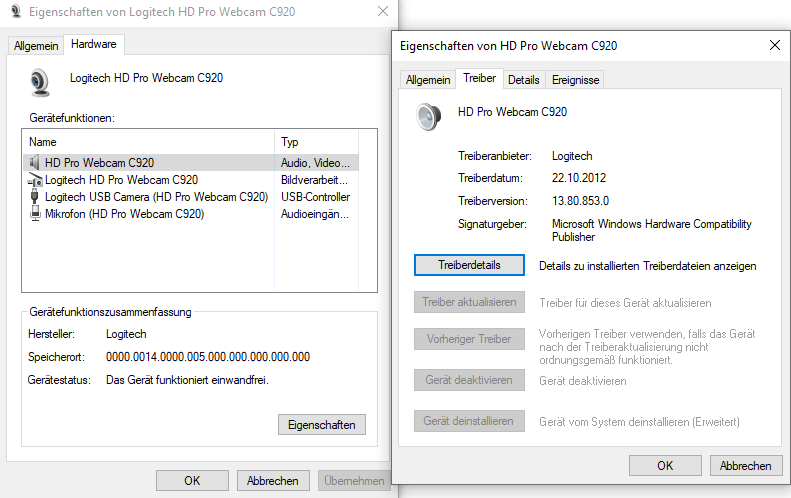Screen dimensions: 791x498
Task: Click Hersteller value Logitech in summary
Action: coord(126,334)
